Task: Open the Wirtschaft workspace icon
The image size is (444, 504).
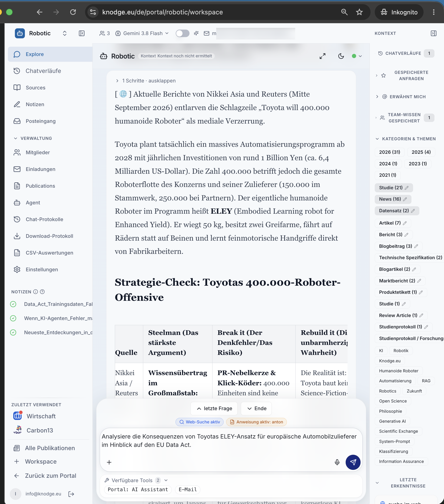Action: click(x=18, y=416)
